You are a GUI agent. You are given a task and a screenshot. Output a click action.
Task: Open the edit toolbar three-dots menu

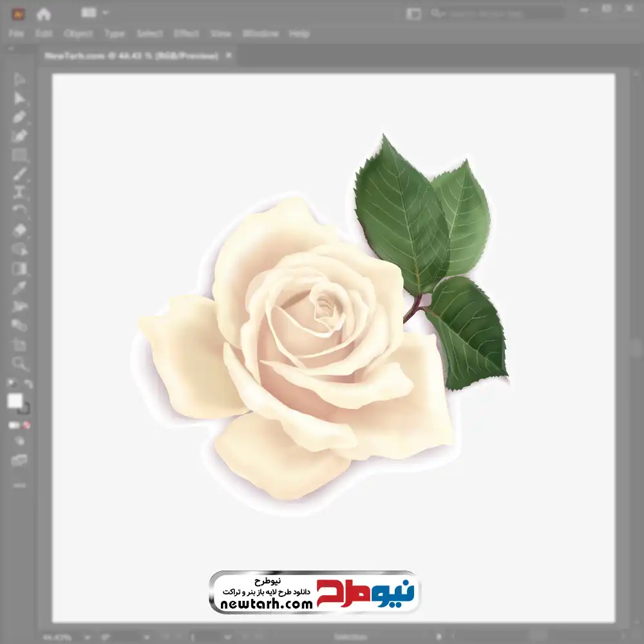pyautogui.click(x=19, y=484)
